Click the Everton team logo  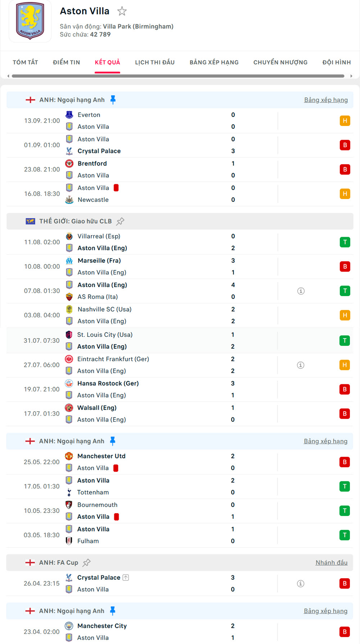click(69, 115)
